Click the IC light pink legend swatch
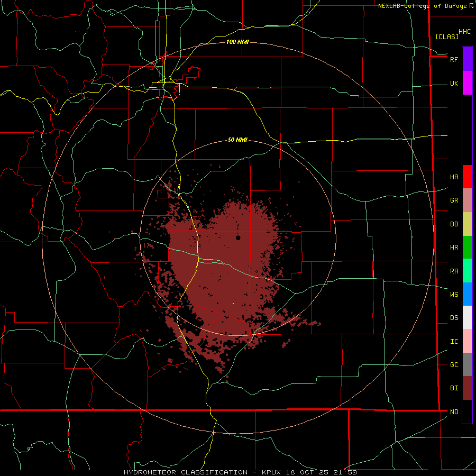This screenshot has width=476, height=476. (x=467, y=341)
